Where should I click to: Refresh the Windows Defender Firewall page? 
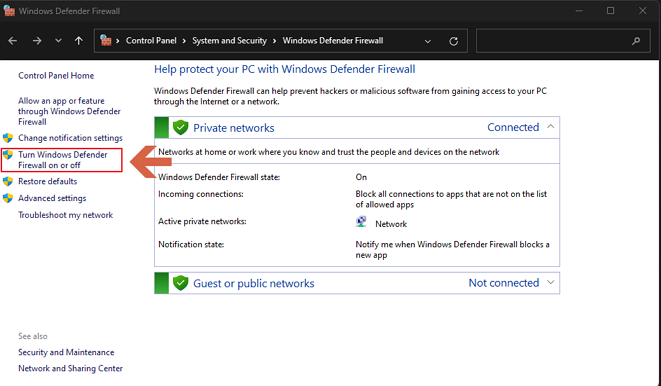[x=454, y=41]
